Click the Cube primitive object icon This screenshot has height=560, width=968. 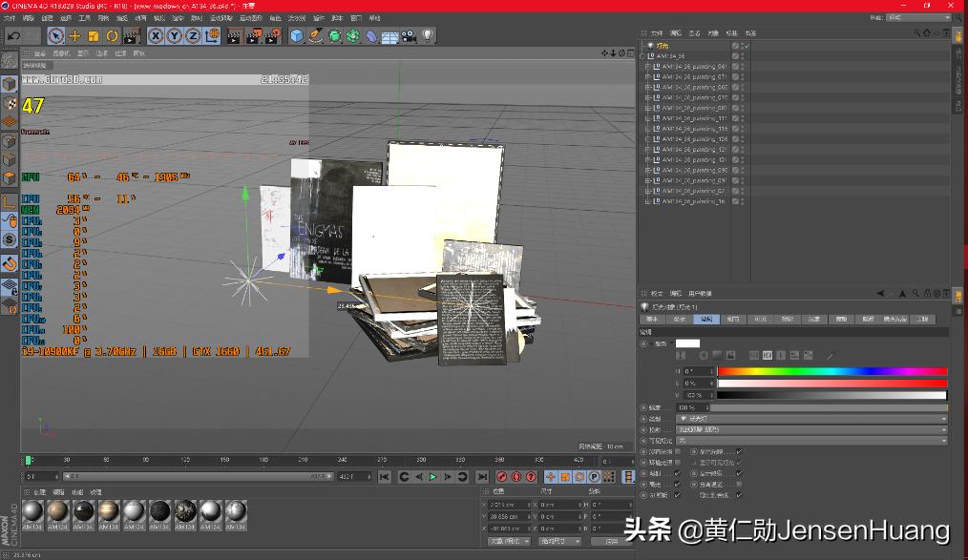[297, 36]
